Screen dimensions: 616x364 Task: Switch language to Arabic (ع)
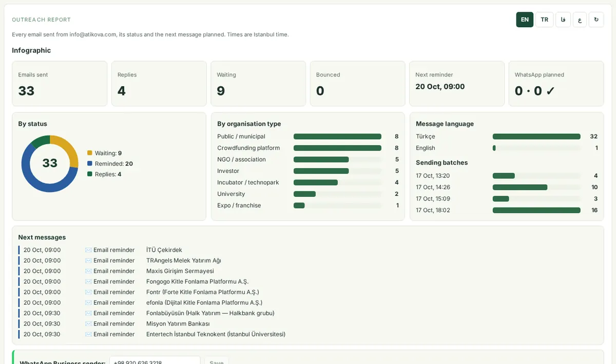click(580, 19)
